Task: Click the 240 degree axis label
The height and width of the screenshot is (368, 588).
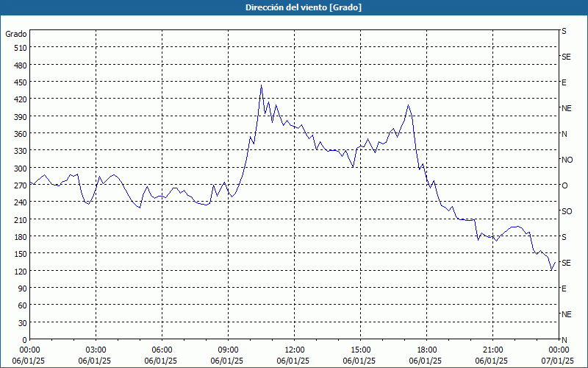Action: [21, 202]
